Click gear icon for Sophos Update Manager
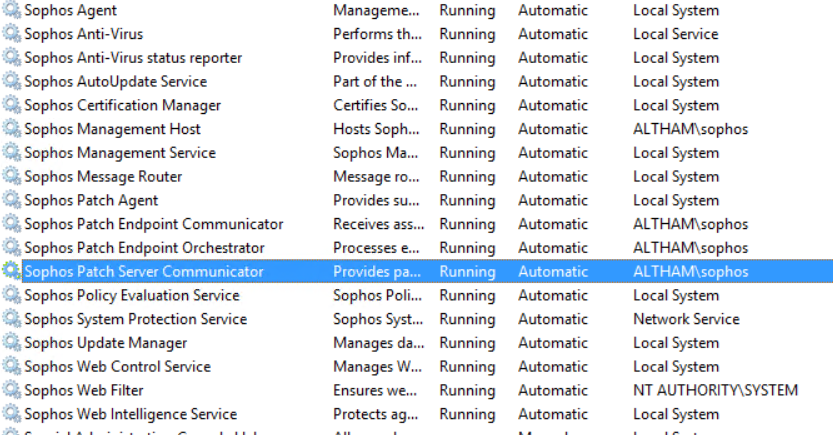Image resolution: width=833 pixels, height=435 pixels. (x=11, y=343)
